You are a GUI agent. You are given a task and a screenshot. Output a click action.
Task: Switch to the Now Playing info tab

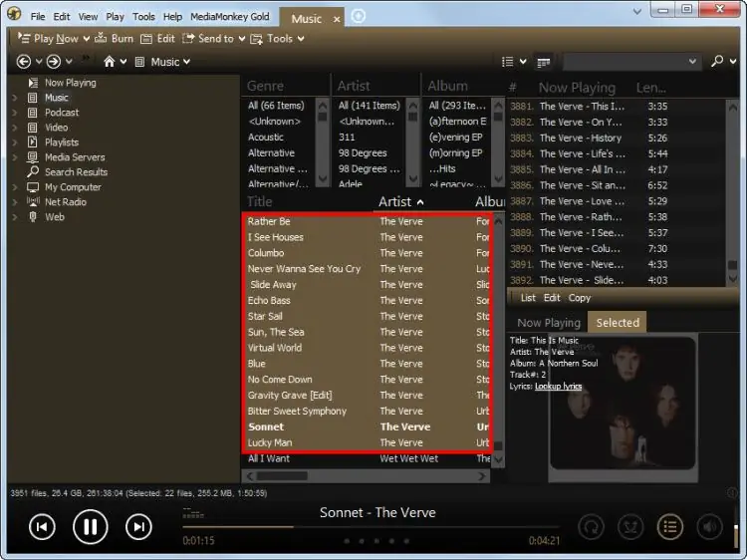click(549, 323)
